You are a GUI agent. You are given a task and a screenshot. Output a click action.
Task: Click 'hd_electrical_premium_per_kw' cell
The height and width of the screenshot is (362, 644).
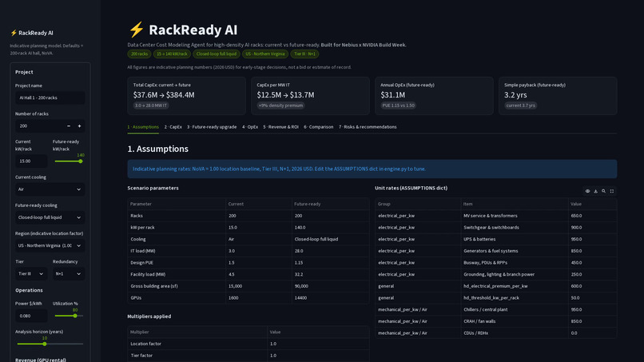[x=515, y=286]
